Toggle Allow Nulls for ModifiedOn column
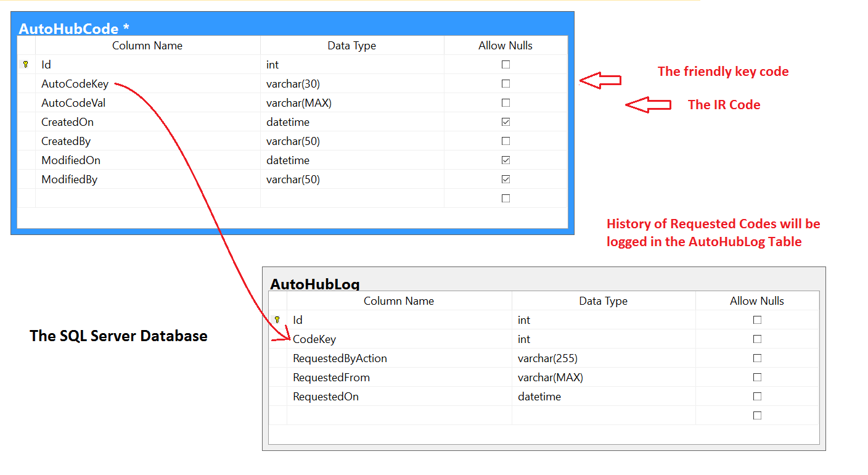Image resolution: width=868 pixels, height=475 pixels. tap(506, 160)
